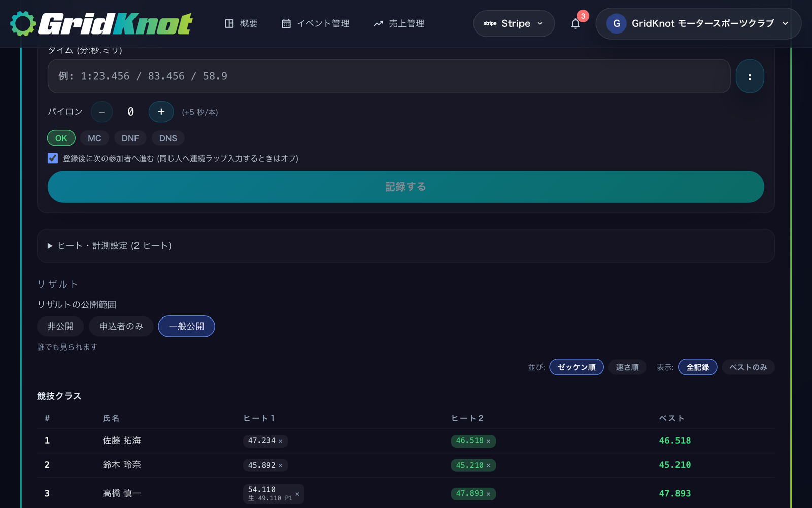Click best time 45.210
Image resolution: width=812 pixels, height=508 pixels.
click(x=675, y=465)
